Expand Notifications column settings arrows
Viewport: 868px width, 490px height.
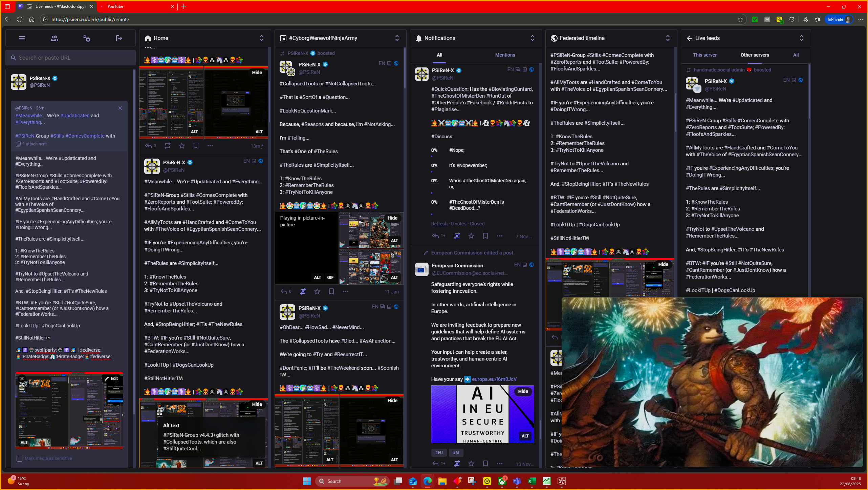pyautogui.click(x=532, y=38)
